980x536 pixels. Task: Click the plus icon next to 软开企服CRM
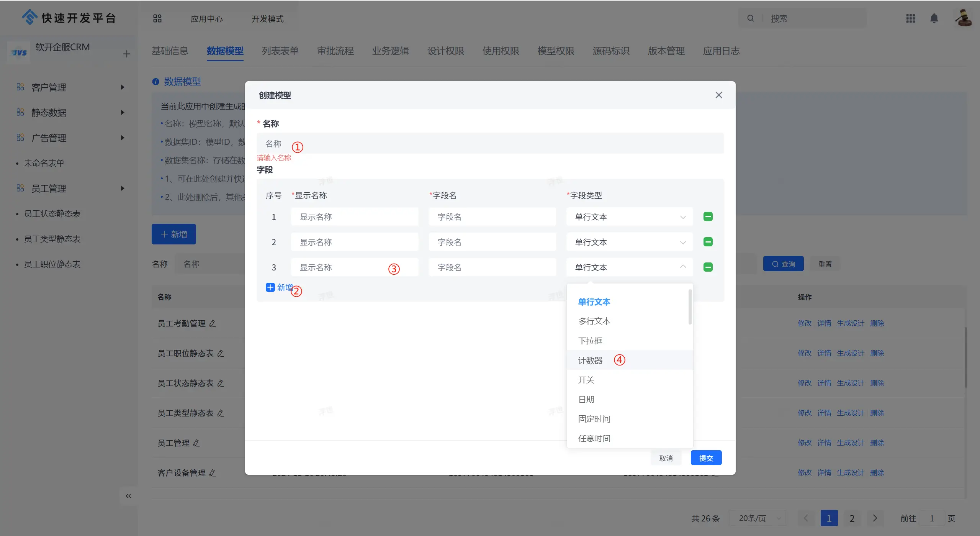pos(127,54)
